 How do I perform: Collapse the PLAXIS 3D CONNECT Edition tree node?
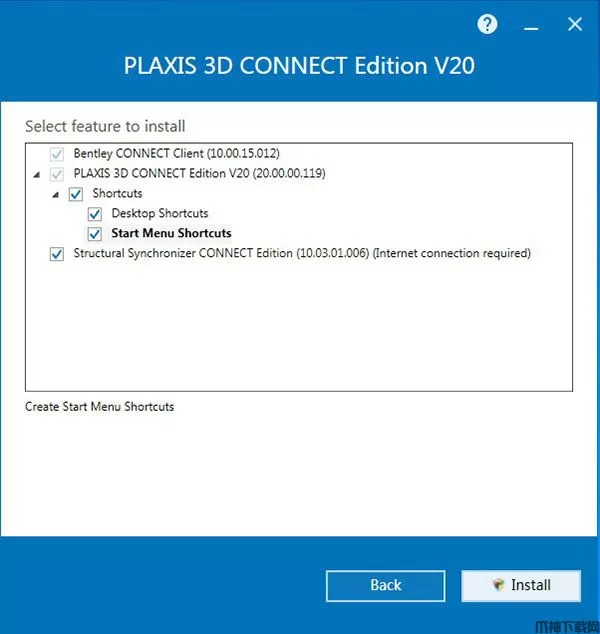(x=37, y=175)
